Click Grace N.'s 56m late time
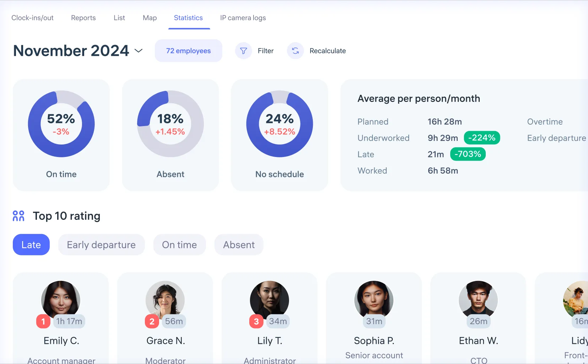This screenshot has height=364, width=588. 174,321
